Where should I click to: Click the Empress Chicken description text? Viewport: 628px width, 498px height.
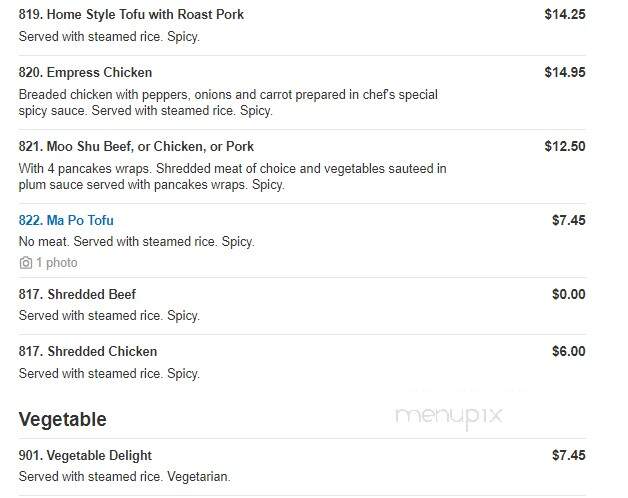(228, 103)
